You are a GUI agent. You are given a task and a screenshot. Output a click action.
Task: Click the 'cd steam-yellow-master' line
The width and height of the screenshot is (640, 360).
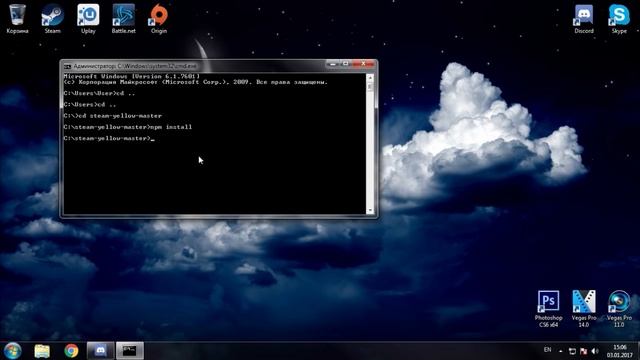(x=113, y=116)
